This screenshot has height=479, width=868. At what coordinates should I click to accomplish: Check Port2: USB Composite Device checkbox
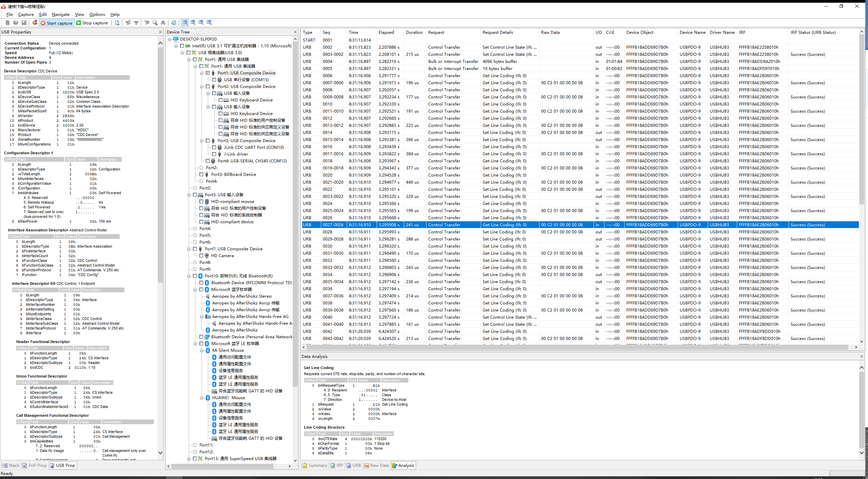point(208,86)
